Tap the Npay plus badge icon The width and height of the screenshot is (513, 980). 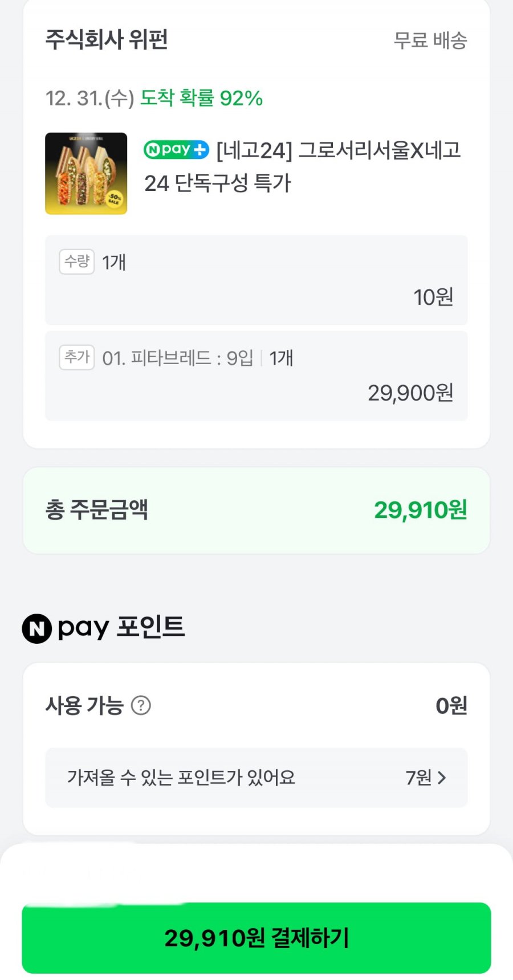(x=176, y=150)
